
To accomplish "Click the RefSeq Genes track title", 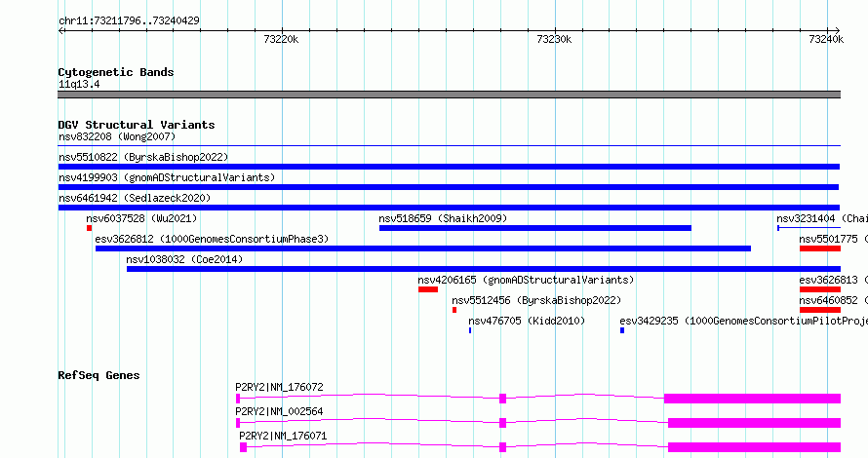I will pos(99,375).
